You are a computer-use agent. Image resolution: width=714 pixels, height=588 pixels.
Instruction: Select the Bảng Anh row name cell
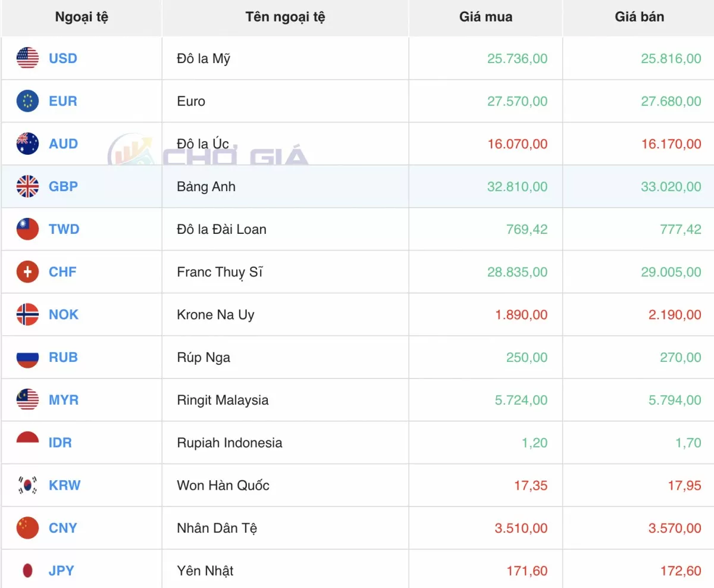pyautogui.click(x=206, y=187)
